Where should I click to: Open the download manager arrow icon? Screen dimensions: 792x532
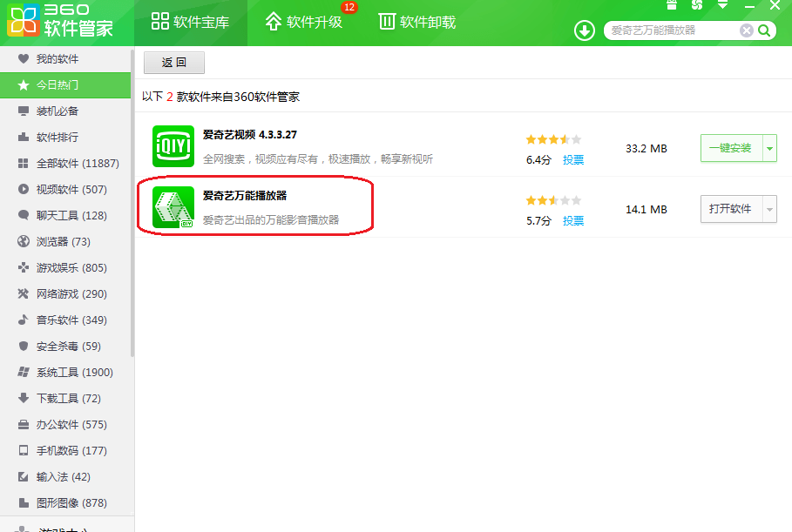(x=585, y=30)
